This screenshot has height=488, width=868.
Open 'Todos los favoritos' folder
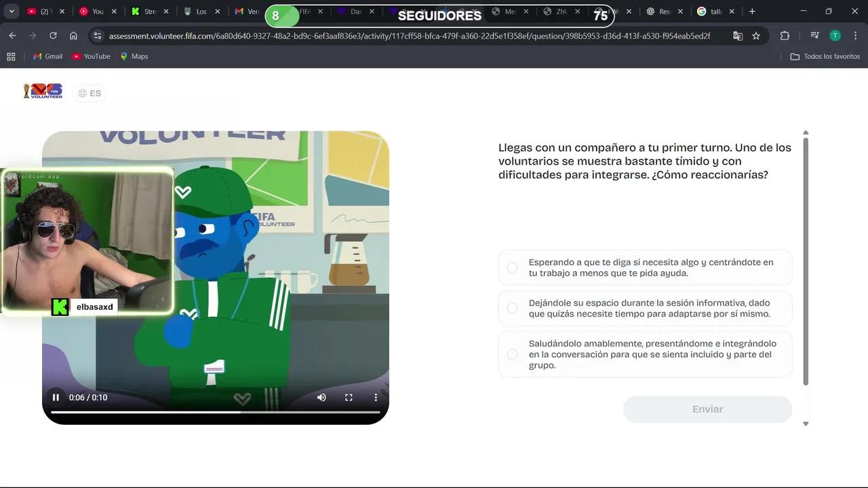click(825, 56)
